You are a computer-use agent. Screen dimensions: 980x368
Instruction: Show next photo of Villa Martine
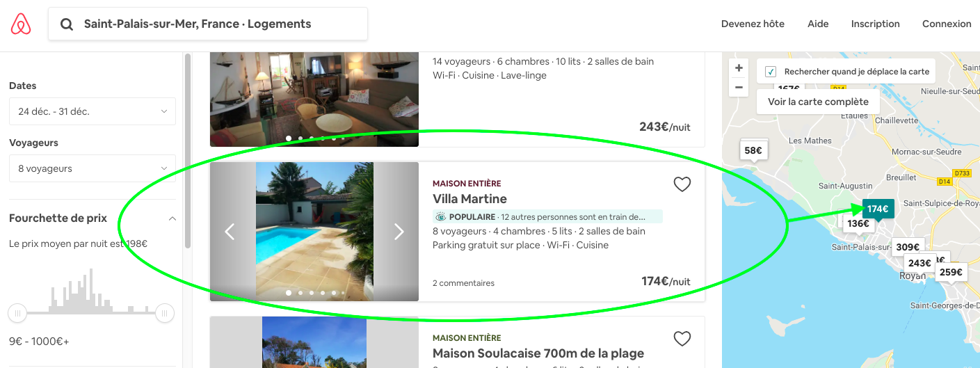pyautogui.click(x=399, y=232)
